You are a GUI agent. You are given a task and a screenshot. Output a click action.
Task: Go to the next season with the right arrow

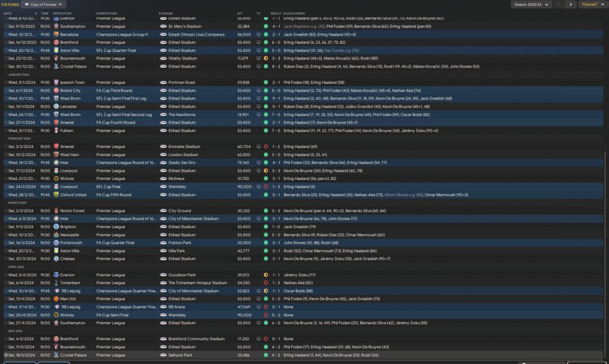[x=571, y=4]
